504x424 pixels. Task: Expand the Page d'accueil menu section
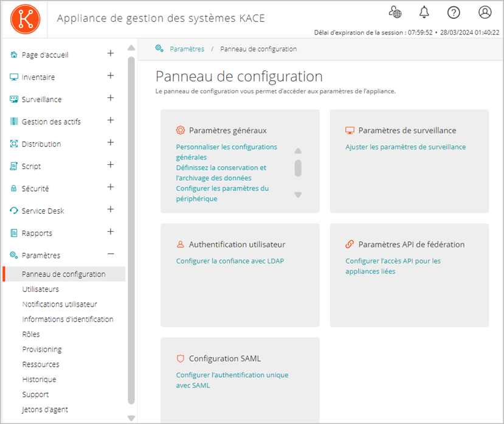[x=111, y=54]
